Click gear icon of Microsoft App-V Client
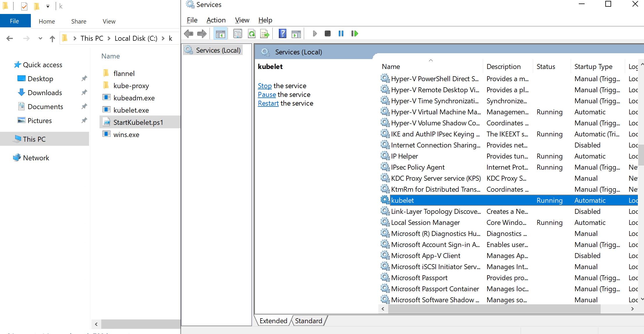Image resolution: width=644 pixels, height=334 pixels. [x=385, y=255]
